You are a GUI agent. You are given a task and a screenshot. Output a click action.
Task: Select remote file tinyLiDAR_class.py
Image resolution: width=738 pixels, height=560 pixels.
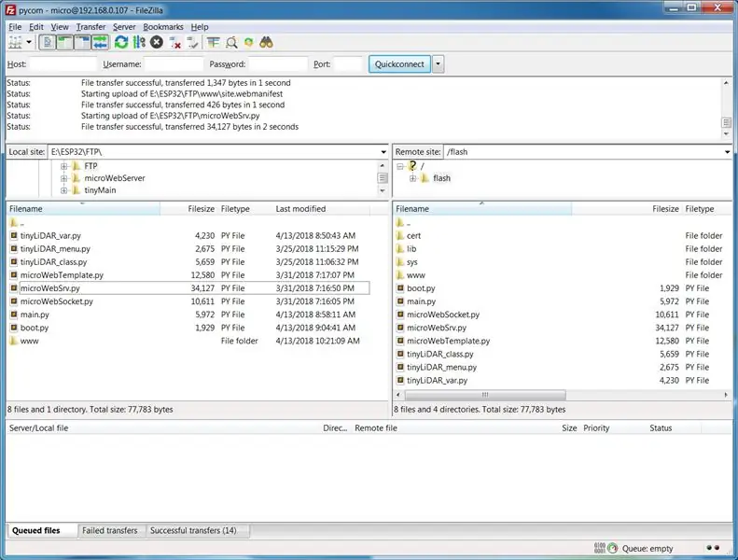(x=563, y=354)
